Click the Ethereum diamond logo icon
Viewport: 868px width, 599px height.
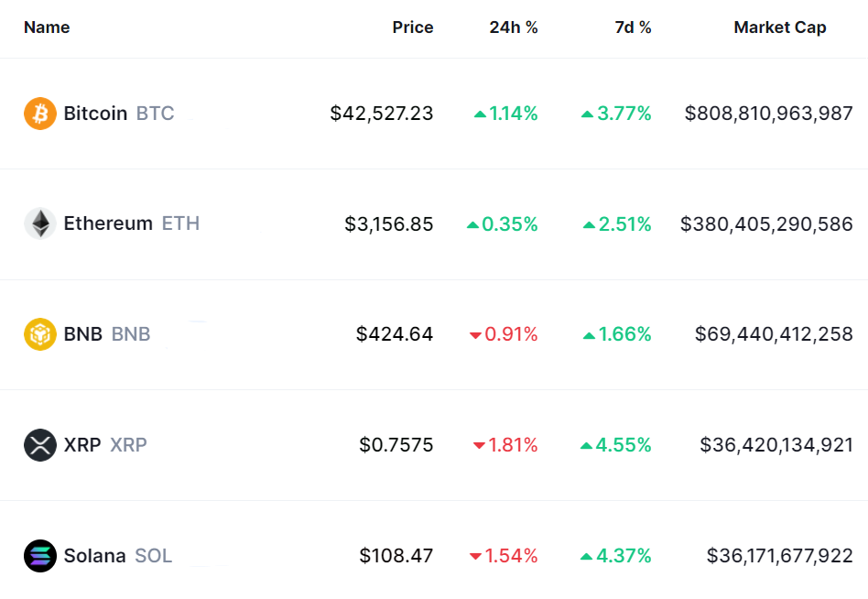(x=39, y=223)
